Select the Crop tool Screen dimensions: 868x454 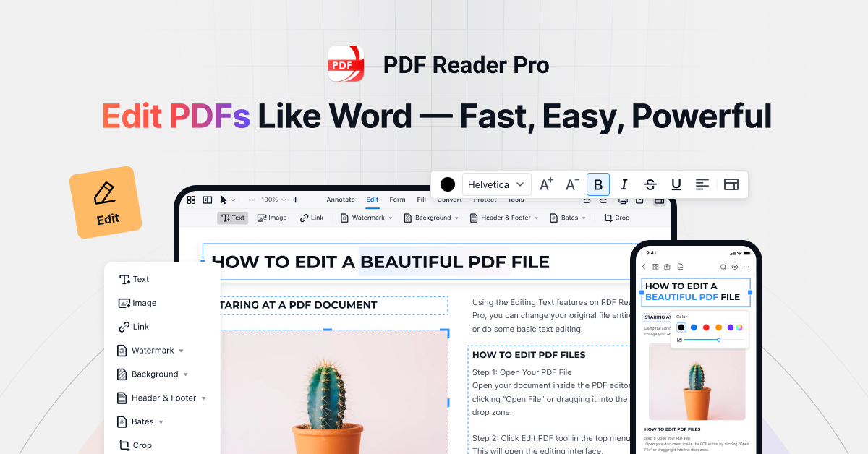[x=616, y=217]
